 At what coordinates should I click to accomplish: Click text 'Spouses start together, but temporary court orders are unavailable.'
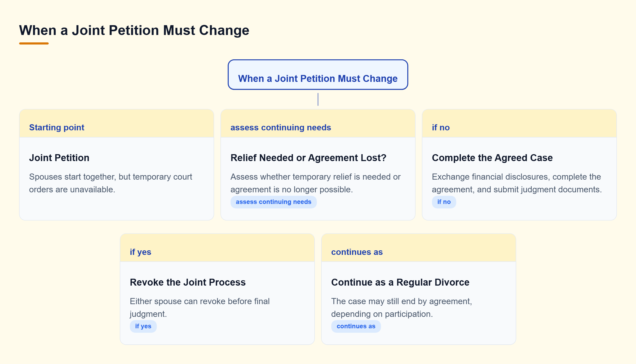click(111, 183)
